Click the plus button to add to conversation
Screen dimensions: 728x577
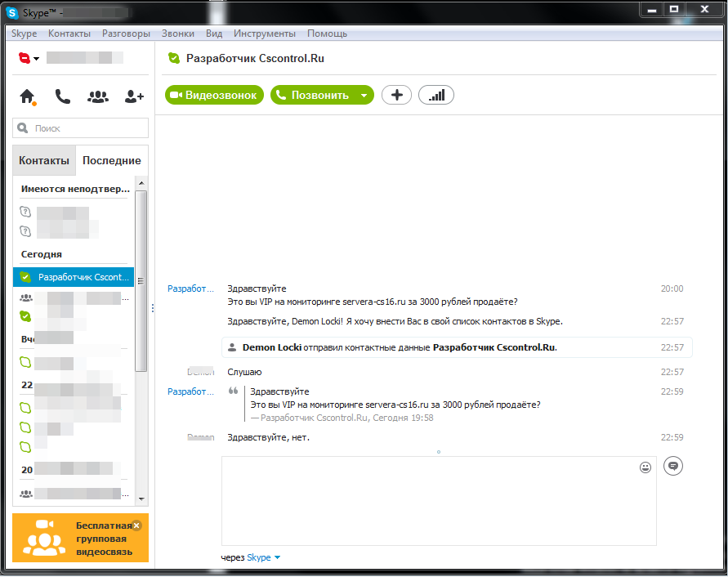click(x=396, y=96)
